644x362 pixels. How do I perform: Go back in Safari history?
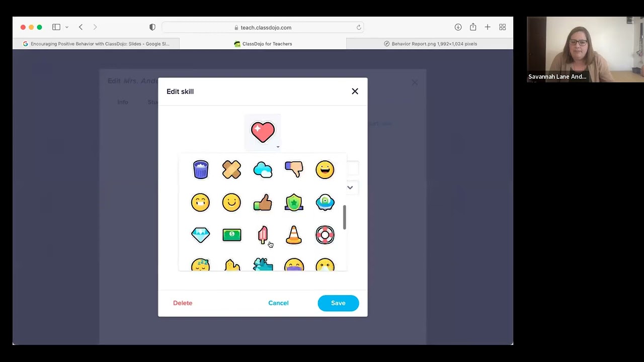click(80, 27)
